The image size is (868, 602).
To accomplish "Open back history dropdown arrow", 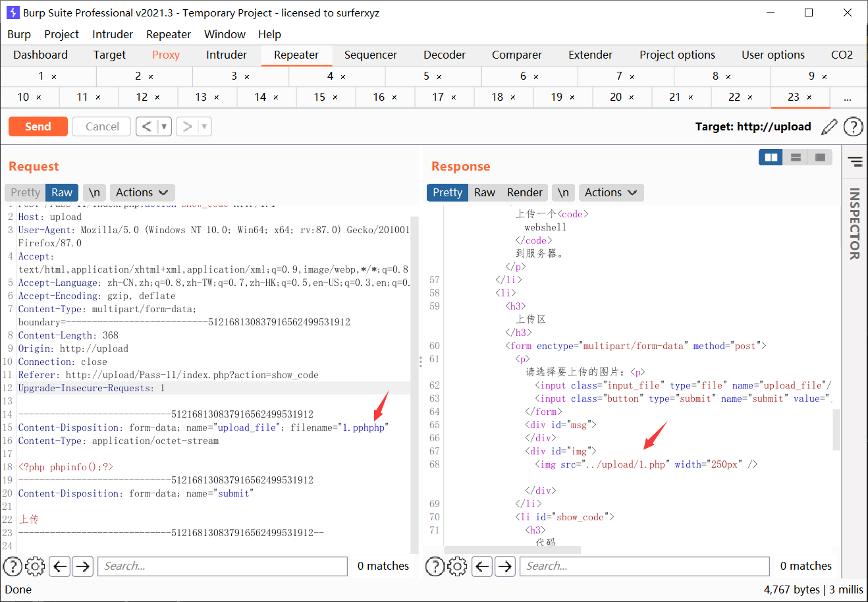I will (x=164, y=126).
